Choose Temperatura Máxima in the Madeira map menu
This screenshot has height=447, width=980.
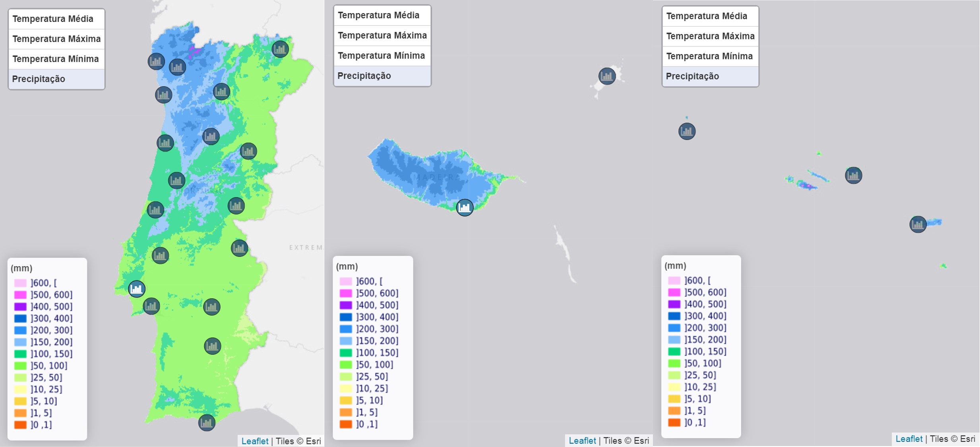(x=382, y=35)
